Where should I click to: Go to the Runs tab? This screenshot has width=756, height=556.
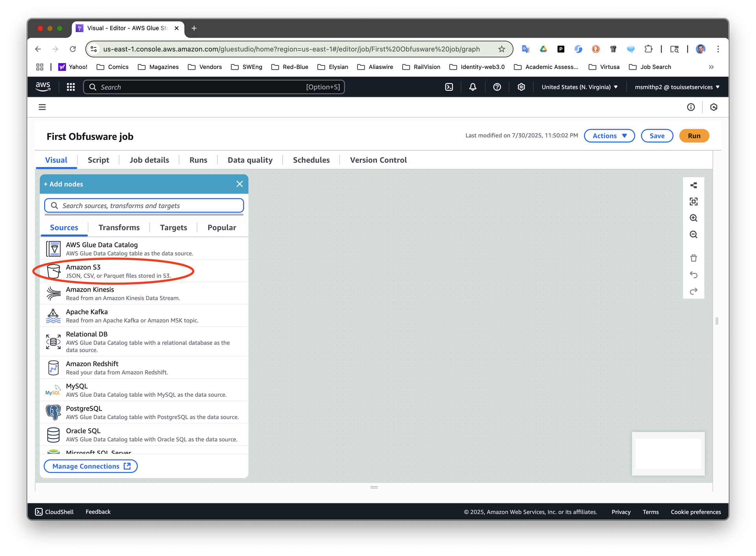[x=198, y=160]
